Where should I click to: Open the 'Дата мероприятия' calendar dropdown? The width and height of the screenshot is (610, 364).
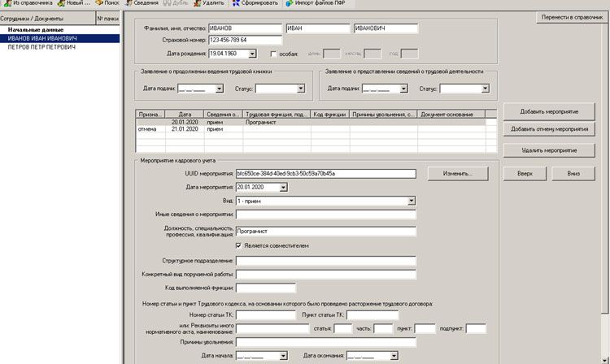(283, 187)
